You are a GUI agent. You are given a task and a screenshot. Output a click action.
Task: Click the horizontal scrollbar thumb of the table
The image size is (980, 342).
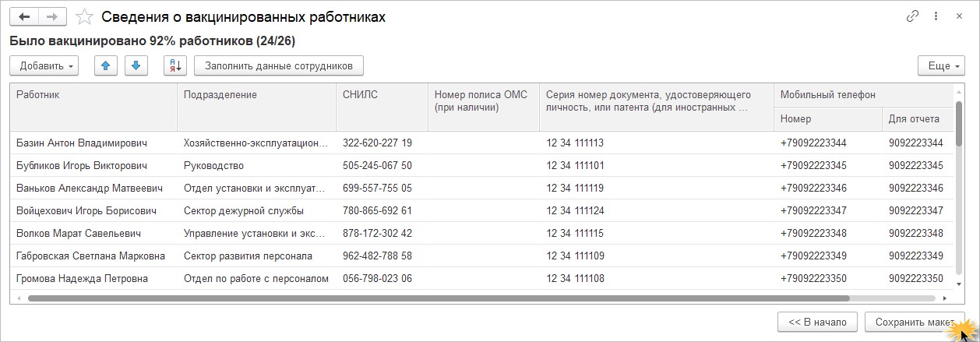pyautogui.click(x=439, y=298)
